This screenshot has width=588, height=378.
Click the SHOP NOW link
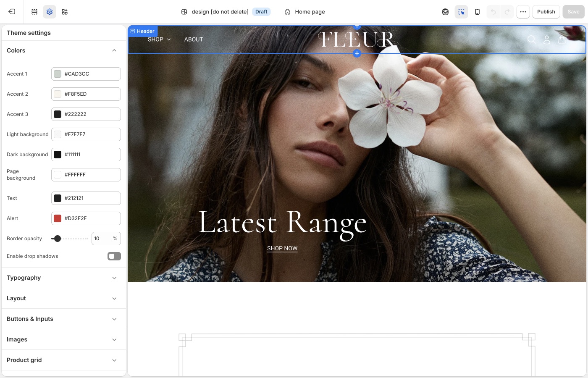282,248
